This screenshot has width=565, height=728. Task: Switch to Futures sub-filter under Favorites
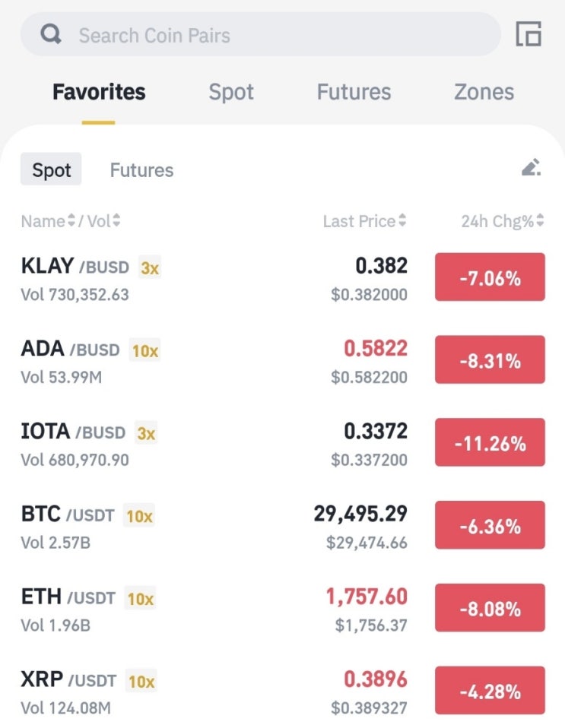141,170
